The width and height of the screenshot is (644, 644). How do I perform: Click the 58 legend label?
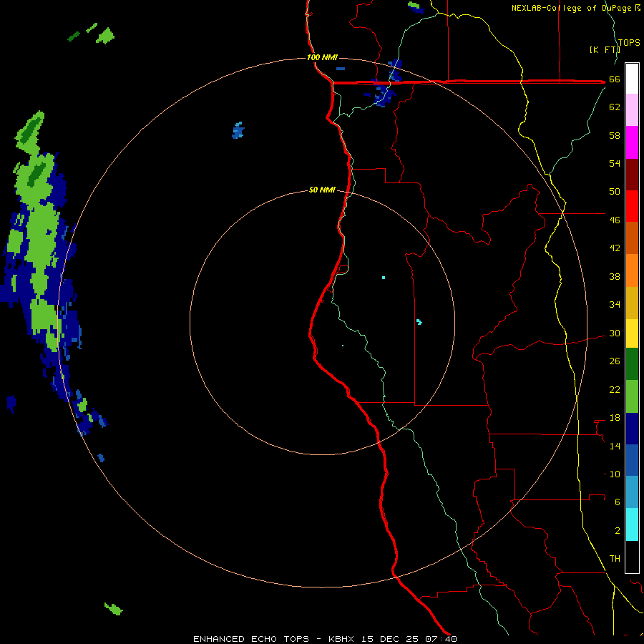tap(615, 135)
